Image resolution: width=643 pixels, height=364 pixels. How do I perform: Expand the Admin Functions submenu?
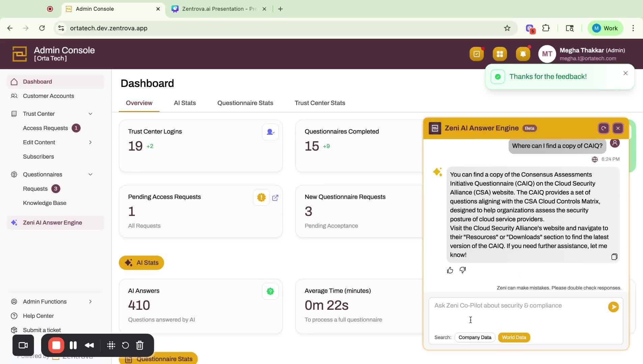[90, 302]
